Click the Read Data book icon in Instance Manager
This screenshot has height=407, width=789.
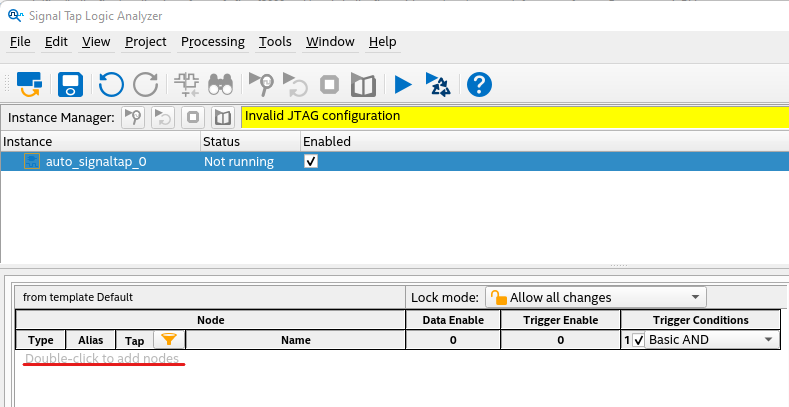tap(222, 117)
